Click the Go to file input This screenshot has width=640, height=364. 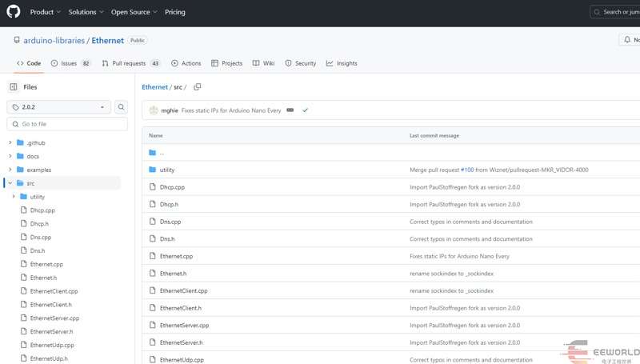[67, 124]
